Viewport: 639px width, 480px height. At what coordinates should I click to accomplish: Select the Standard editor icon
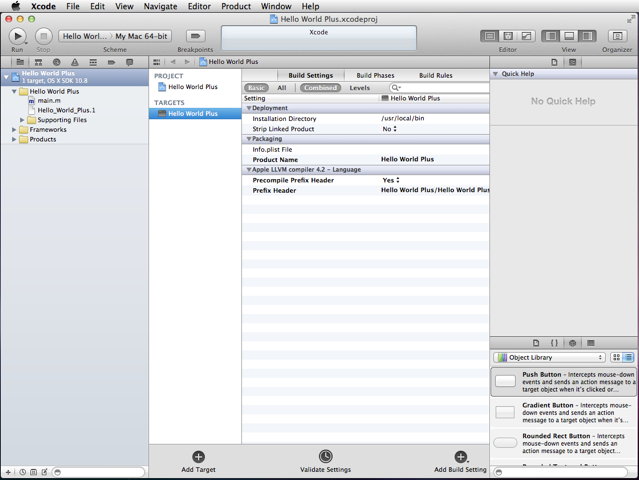tap(489, 36)
